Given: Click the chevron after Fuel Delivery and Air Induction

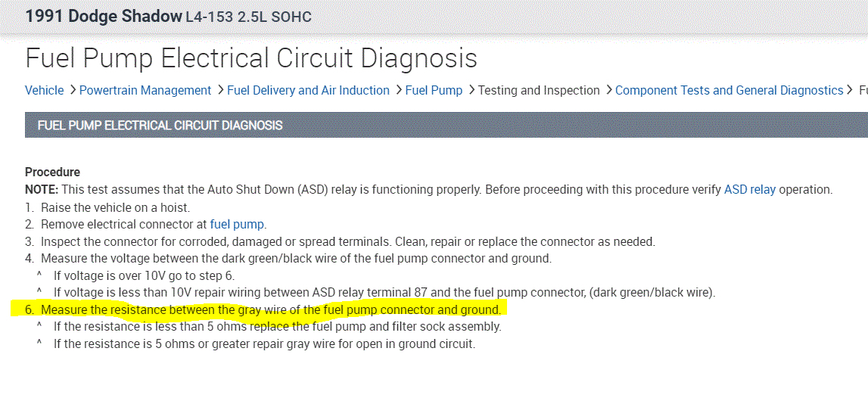Looking at the screenshot, I should 397,90.
